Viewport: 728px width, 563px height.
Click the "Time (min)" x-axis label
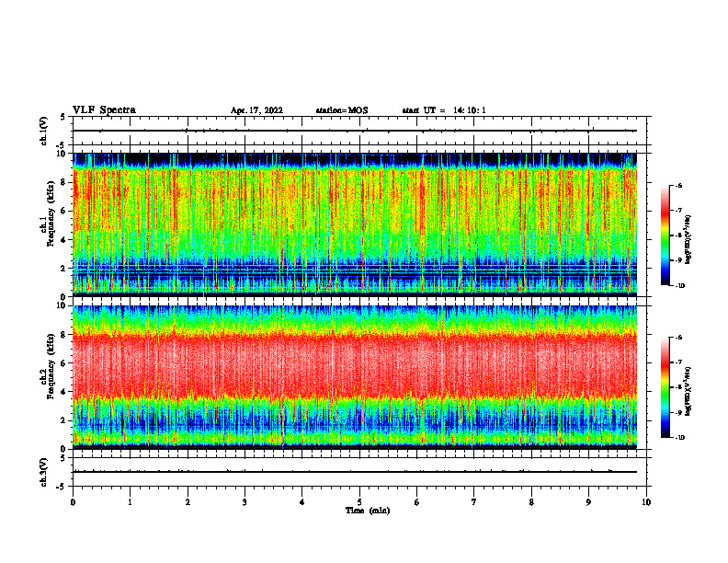pos(368,511)
